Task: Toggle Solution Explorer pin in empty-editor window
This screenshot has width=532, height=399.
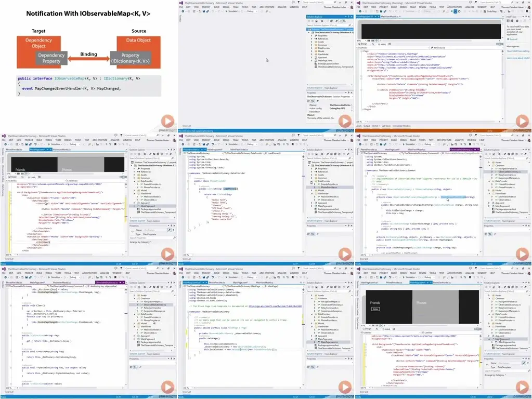Action: click(349, 17)
